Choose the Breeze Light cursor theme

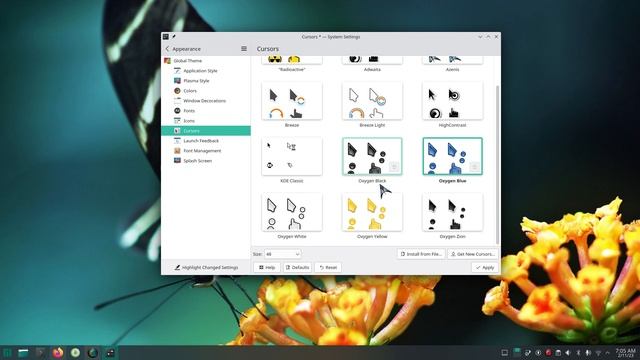[x=372, y=101]
